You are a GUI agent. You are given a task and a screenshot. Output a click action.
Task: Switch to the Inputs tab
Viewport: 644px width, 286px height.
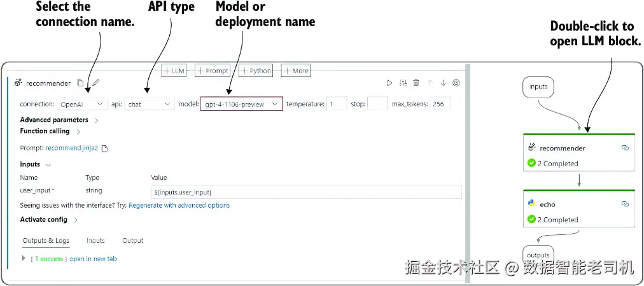(95, 241)
